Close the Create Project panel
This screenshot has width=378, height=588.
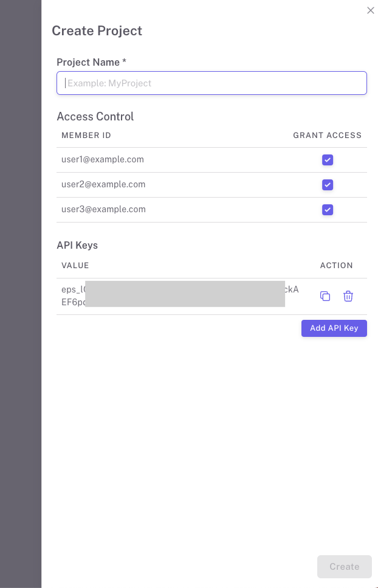pyautogui.click(x=371, y=10)
